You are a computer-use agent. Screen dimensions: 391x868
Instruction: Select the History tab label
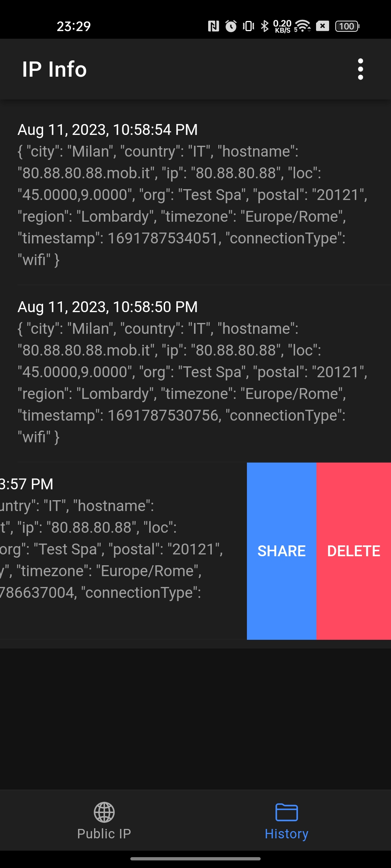286,834
